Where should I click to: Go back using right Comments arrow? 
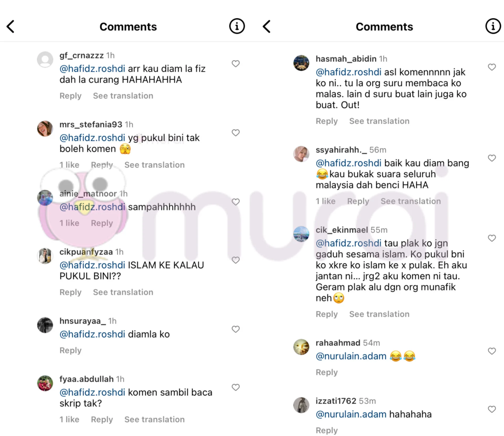267,27
